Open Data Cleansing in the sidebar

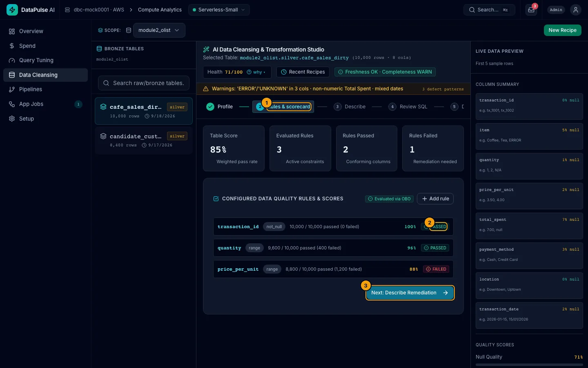click(45, 75)
